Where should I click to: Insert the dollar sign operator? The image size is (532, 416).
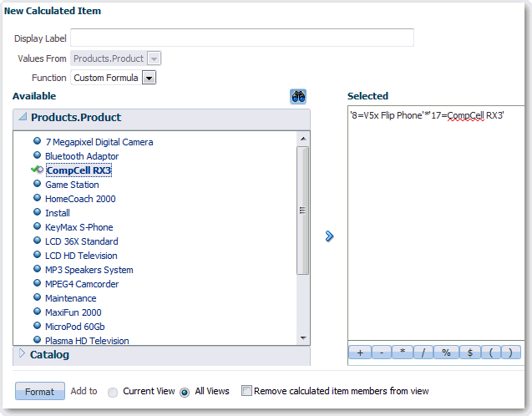tap(470, 353)
